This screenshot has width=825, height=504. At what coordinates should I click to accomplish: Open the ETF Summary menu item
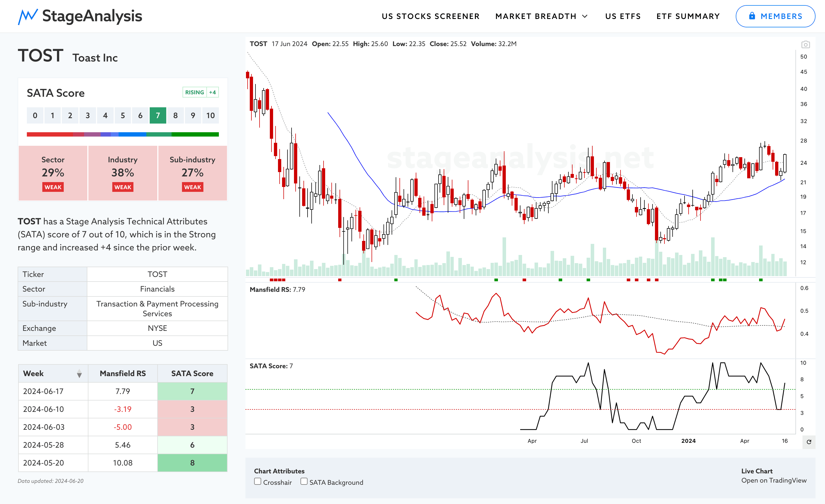688,16
